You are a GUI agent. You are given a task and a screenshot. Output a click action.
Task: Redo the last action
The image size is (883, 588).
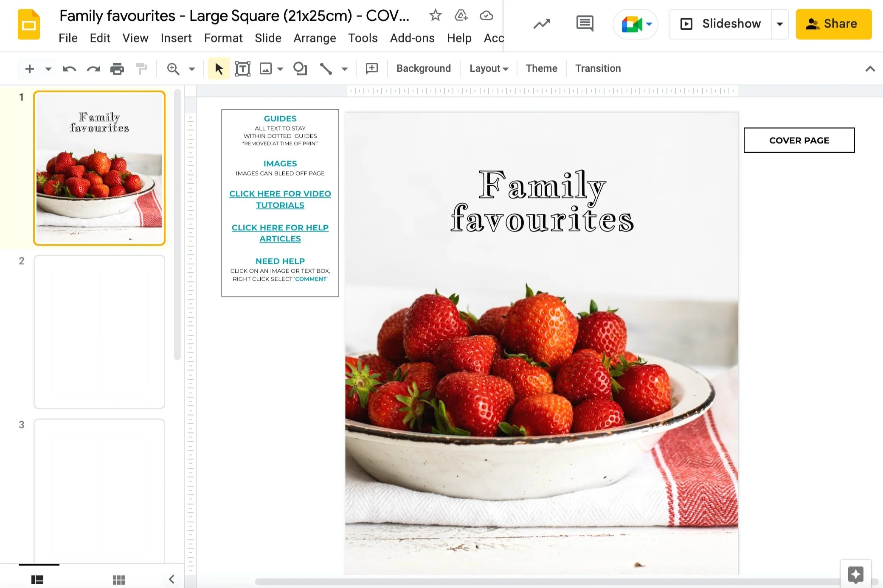tap(93, 68)
